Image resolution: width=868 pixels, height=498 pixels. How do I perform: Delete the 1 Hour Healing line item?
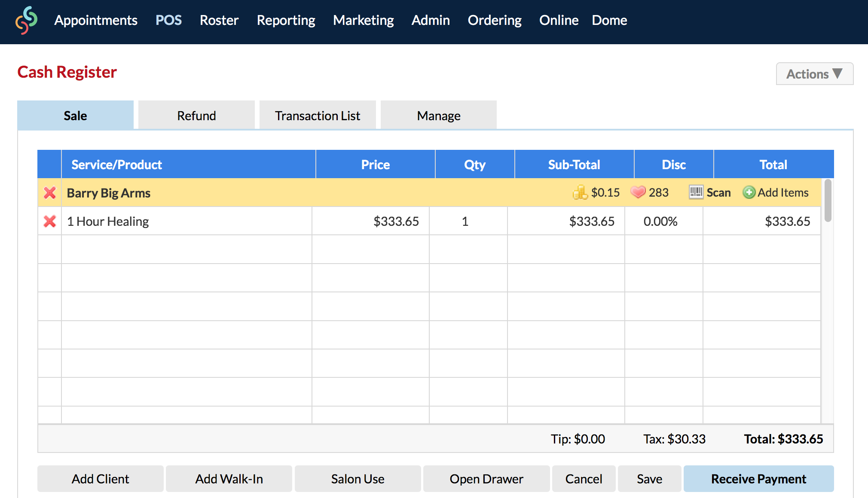[50, 221]
